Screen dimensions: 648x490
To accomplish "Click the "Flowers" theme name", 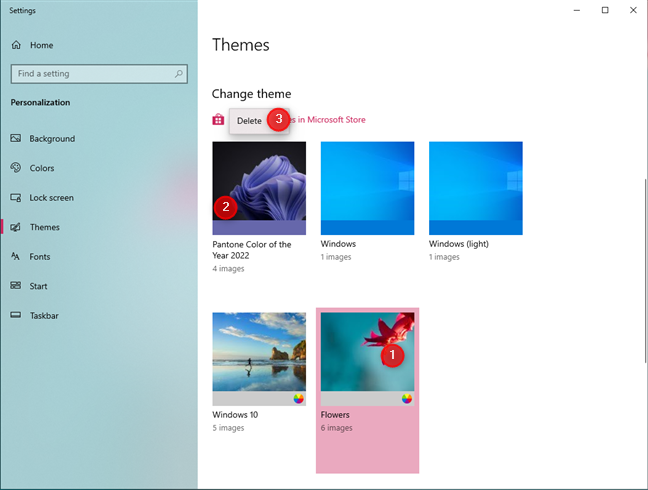I will 335,414.
